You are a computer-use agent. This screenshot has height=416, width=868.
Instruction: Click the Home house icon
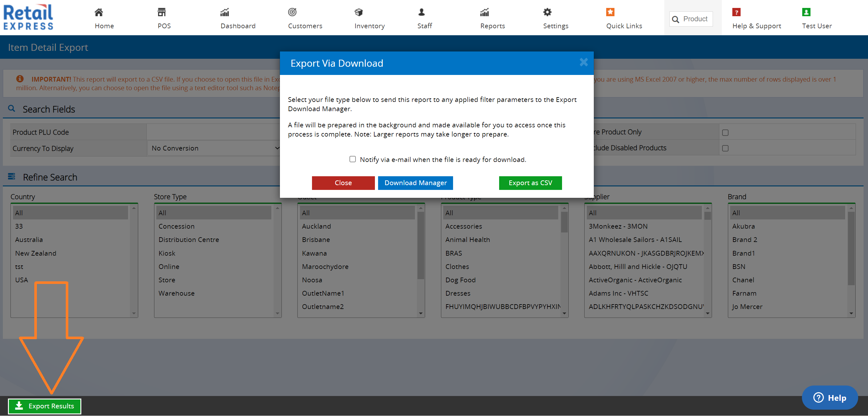[99, 12]
